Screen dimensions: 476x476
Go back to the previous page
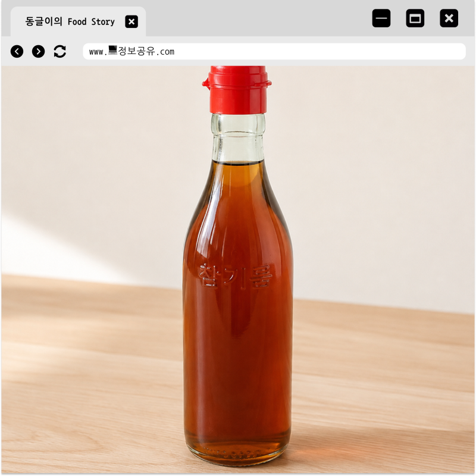tap(17, 51)
